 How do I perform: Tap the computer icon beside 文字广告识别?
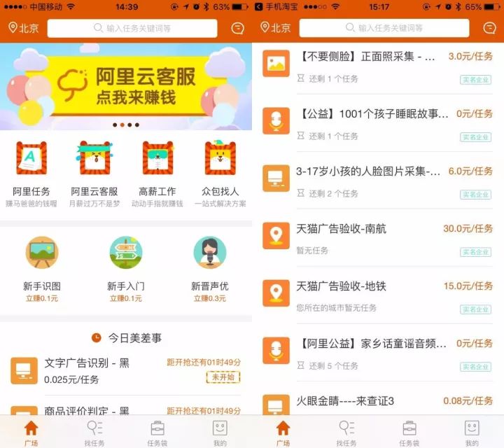24,370
